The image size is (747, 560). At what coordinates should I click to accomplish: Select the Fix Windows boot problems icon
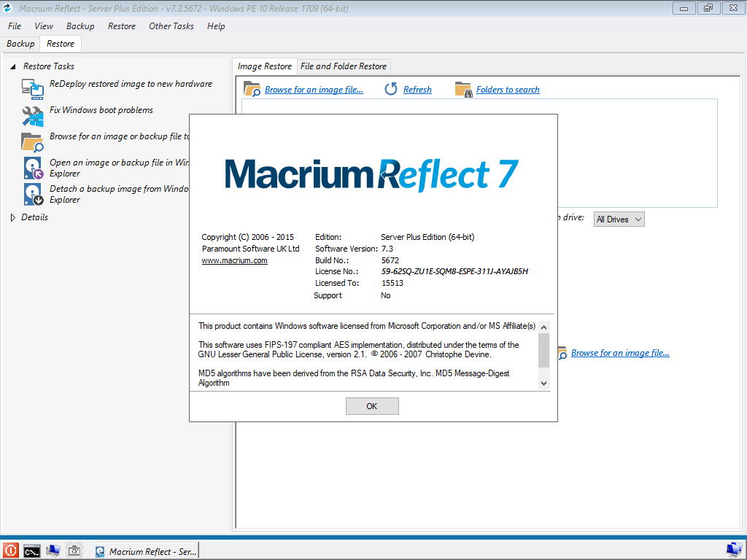[32, 116]
